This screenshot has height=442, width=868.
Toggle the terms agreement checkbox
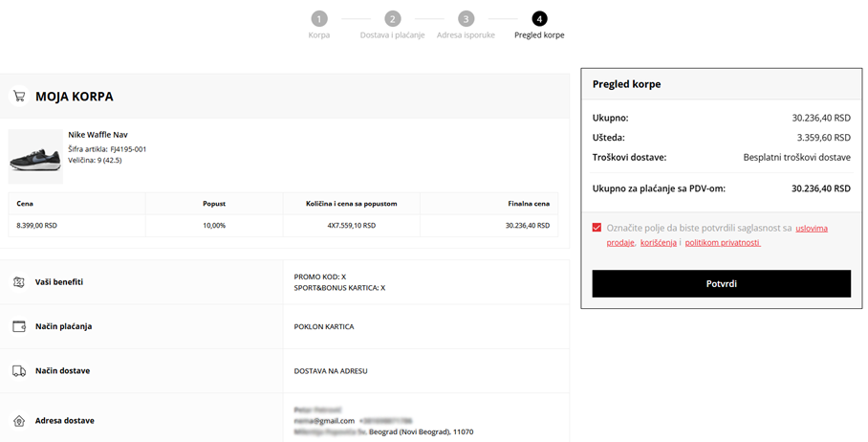pos(597,228)
